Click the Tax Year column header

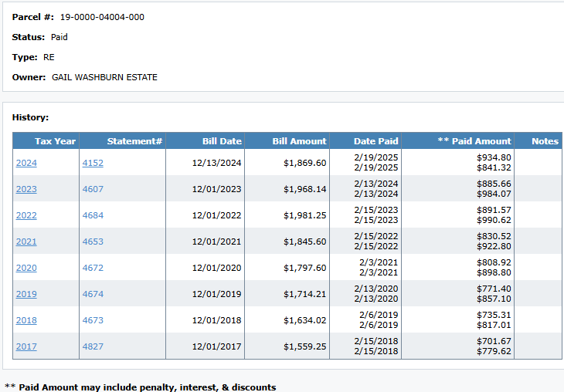point(55,141)
